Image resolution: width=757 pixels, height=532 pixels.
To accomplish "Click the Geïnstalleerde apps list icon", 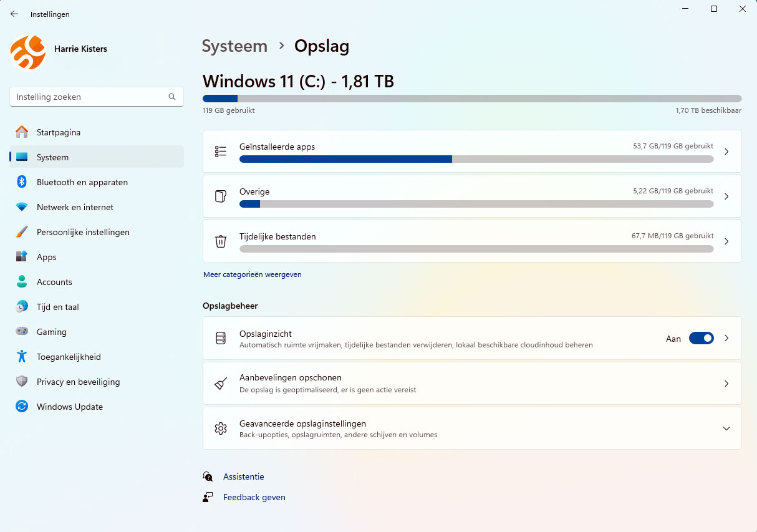I will [221, 152].
